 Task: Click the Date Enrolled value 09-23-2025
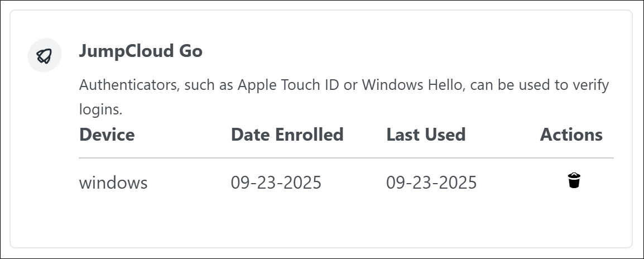click(x=276, y=183)
